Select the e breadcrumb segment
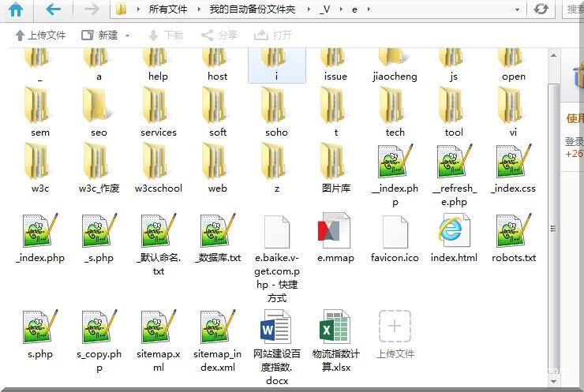Screen dimensions: 584x392 [354, 9]
